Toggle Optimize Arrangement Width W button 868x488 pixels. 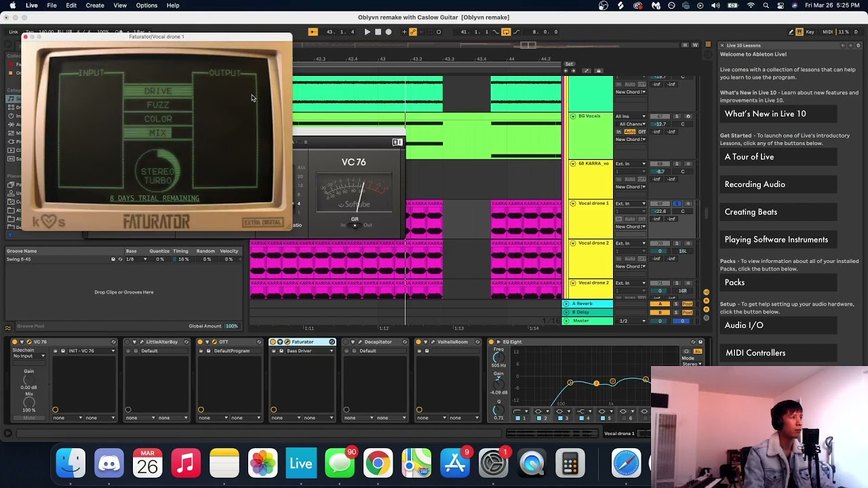click(695, 45)
